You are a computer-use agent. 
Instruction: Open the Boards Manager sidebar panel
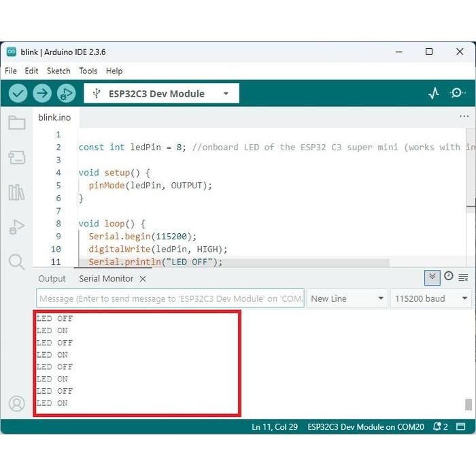pyautogui.click(x=17, y=158)
